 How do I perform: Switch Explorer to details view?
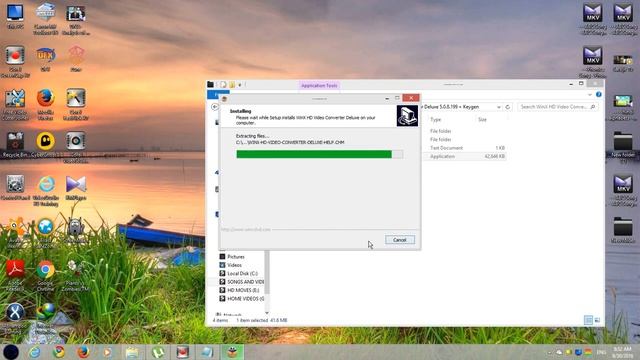[x=588, y=320]
